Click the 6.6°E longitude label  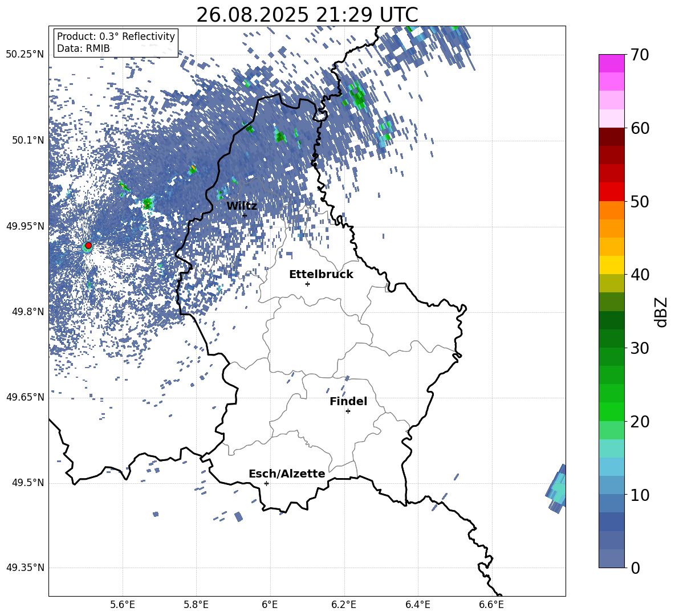[x=491, y=605]
